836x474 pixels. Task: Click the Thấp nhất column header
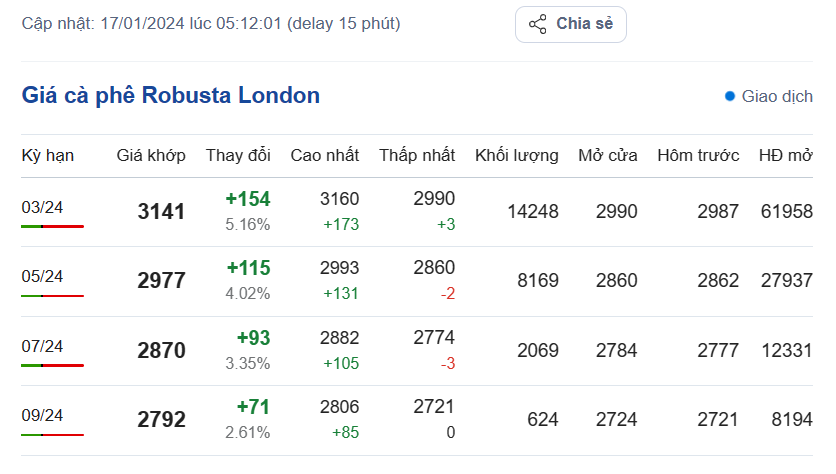point(417,155)
